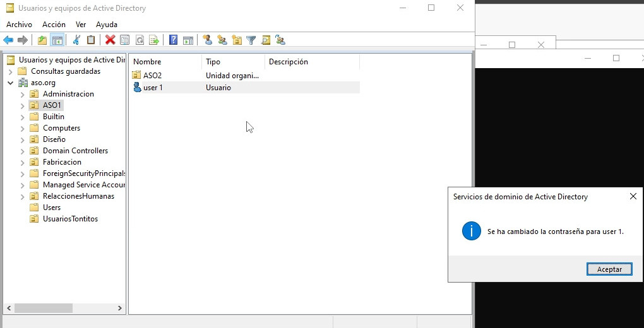644x328 pixels.
Task: Expand the RelacionesHumanas tree node
Action: coord(23,196)
